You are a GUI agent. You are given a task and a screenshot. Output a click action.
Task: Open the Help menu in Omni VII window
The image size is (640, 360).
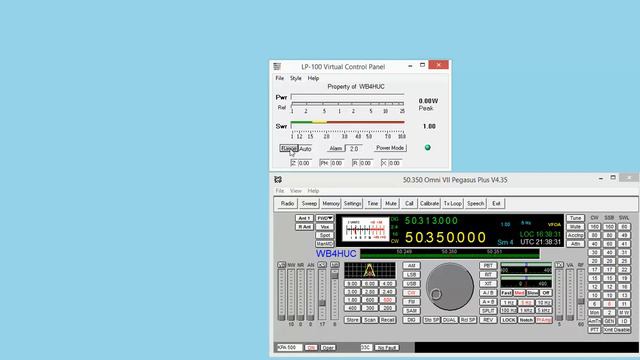(x=313, y=191)
